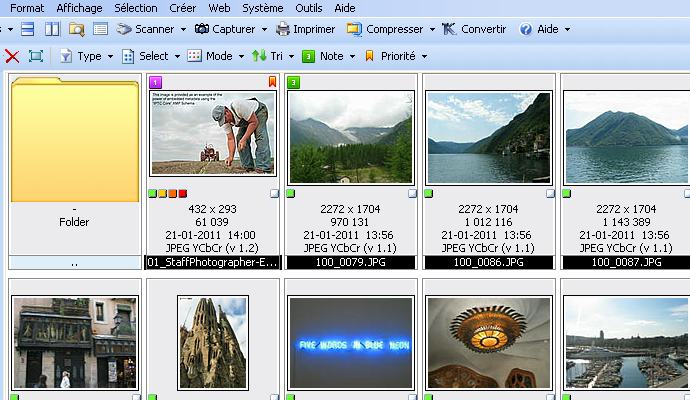Open the Aide menu in menu bar
This screenshot has height=400, width=690.
345,8
